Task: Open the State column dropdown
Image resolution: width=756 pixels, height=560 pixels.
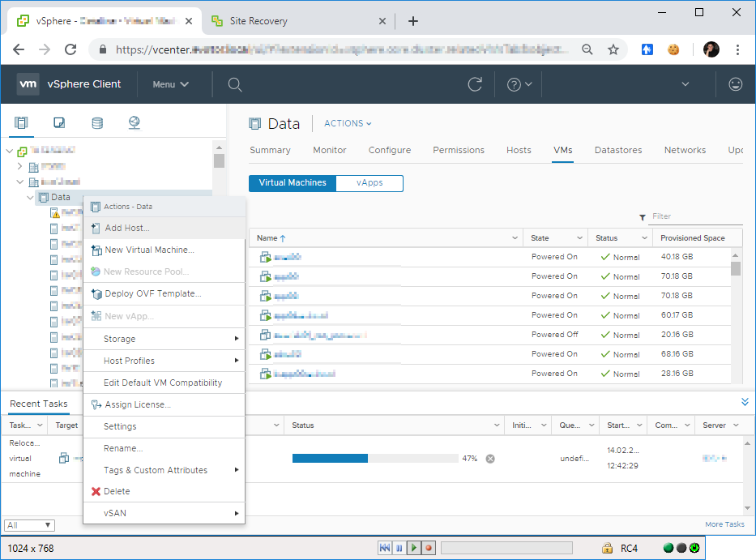Action: 579,238
